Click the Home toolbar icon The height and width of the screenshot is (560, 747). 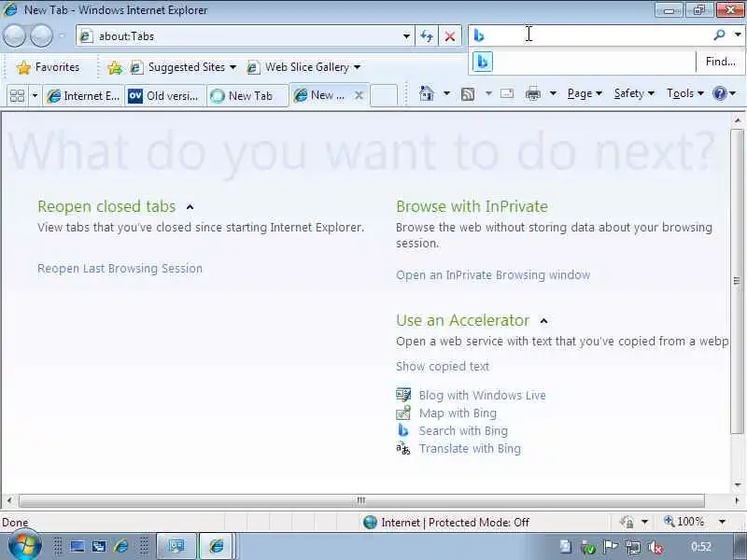[427, 93]
